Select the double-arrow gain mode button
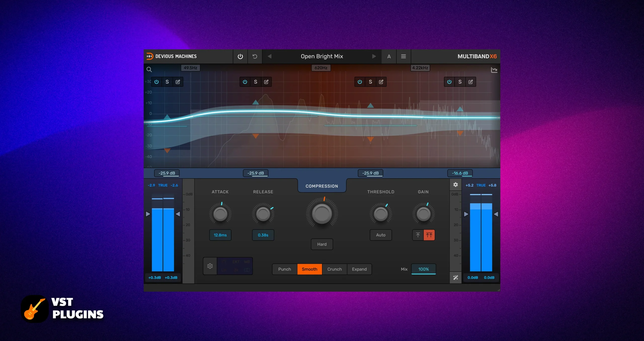Viewport: 644px width, 341px height. tap(429, 235)
